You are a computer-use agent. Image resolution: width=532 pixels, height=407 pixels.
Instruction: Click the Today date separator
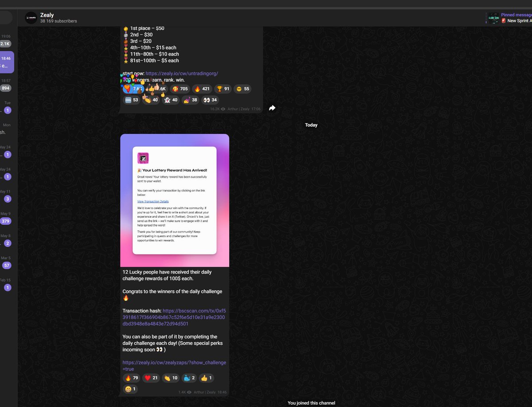point(311,125)
